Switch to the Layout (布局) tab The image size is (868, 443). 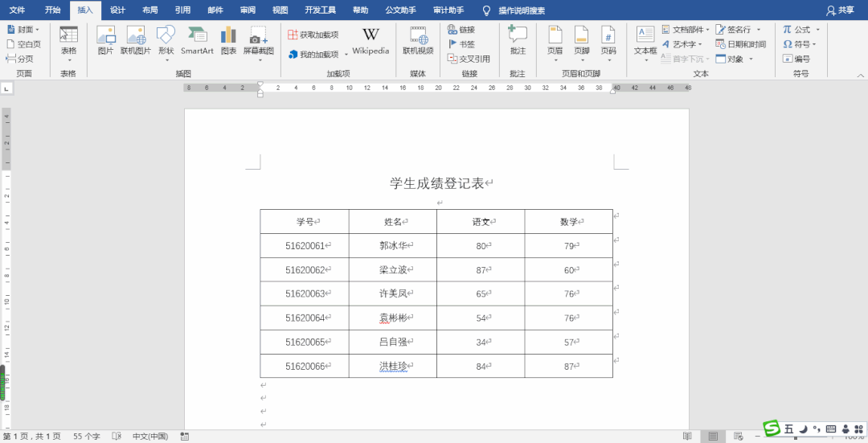pyautogui.click(x=150, y=10)
